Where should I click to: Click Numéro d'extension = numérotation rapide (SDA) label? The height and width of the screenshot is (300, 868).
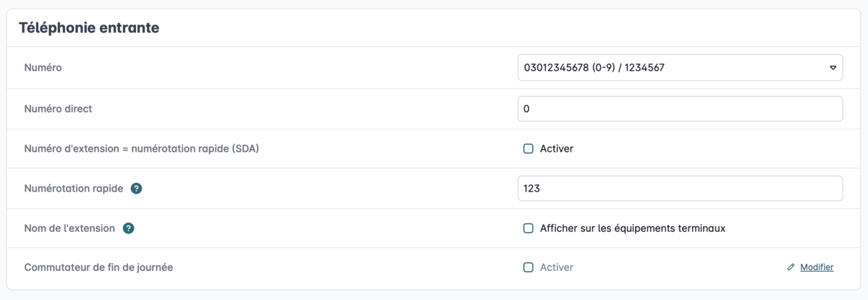click(142, 149)
